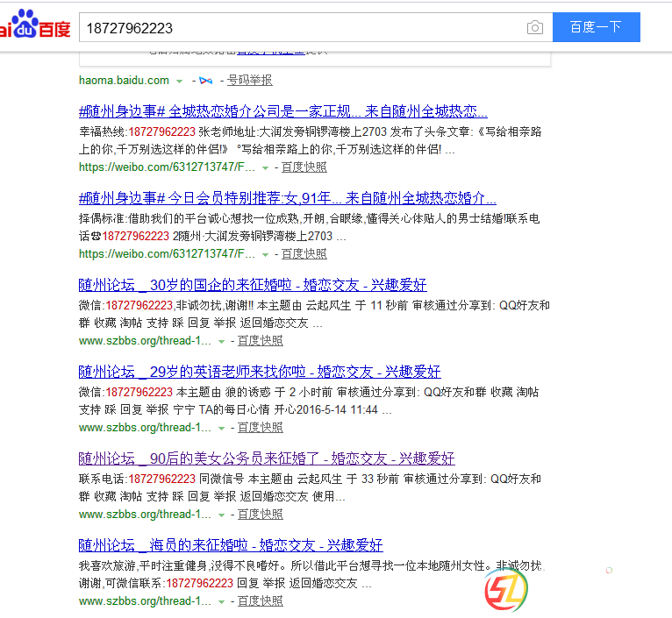Open camera image search in search box
672x618 pixels.
click(534, 28)
